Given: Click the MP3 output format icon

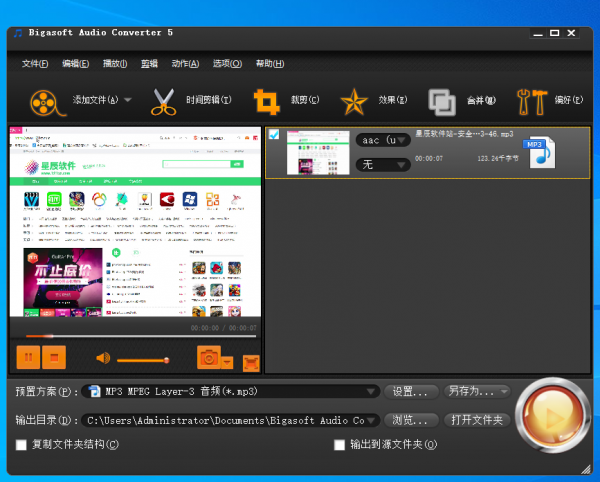Looking at the screenshot, I should 540,152.
